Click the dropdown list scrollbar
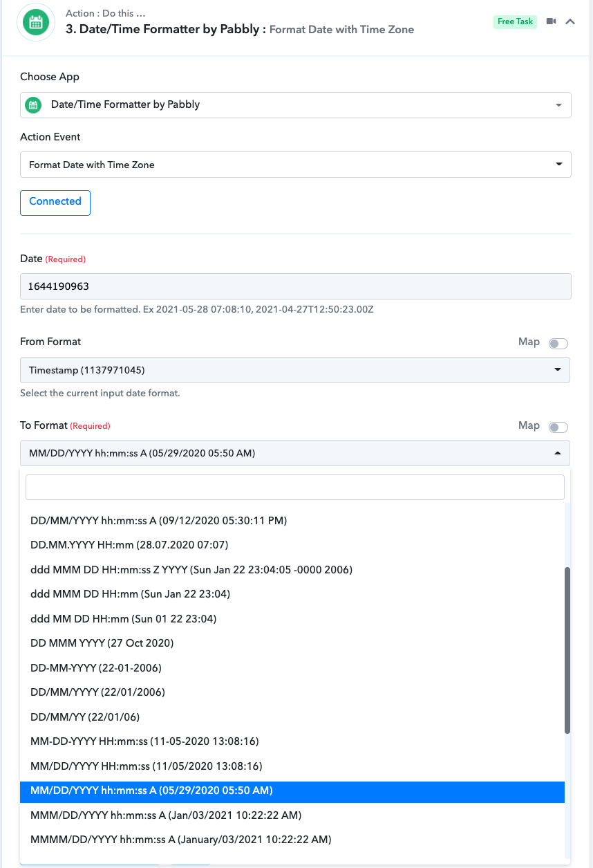593x868 pixels. click(567, 650)
